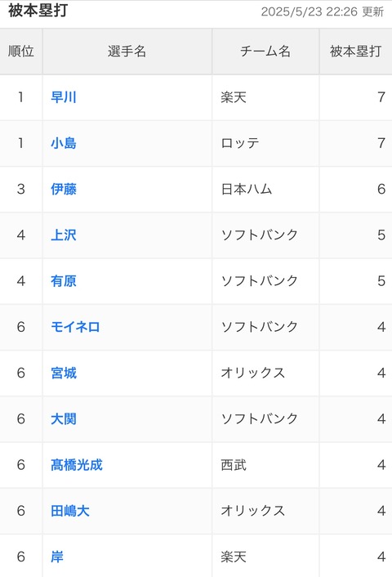Open player link モイネロ

75,327
